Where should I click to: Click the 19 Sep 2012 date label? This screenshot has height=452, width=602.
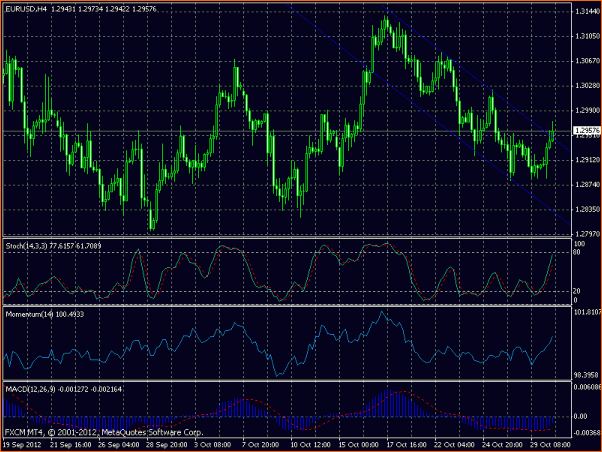pos(22,445)
